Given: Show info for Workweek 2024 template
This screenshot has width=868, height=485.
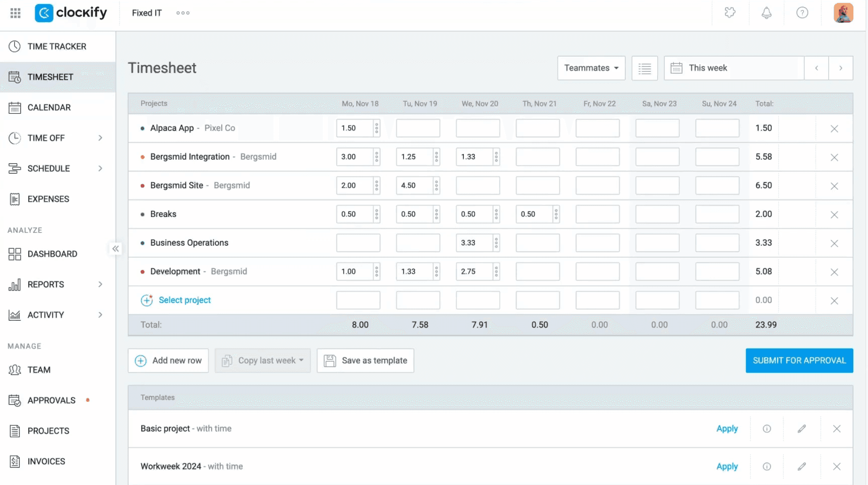Looking at the screenshot, I should coord(767,466).
